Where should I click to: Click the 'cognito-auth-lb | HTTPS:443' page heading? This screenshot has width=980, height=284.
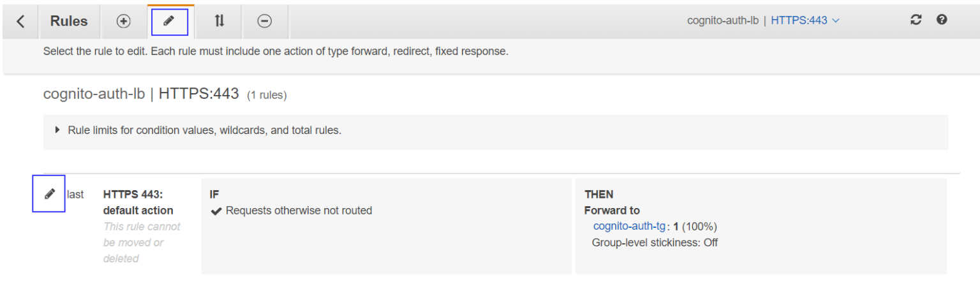[x=141, y=94]
